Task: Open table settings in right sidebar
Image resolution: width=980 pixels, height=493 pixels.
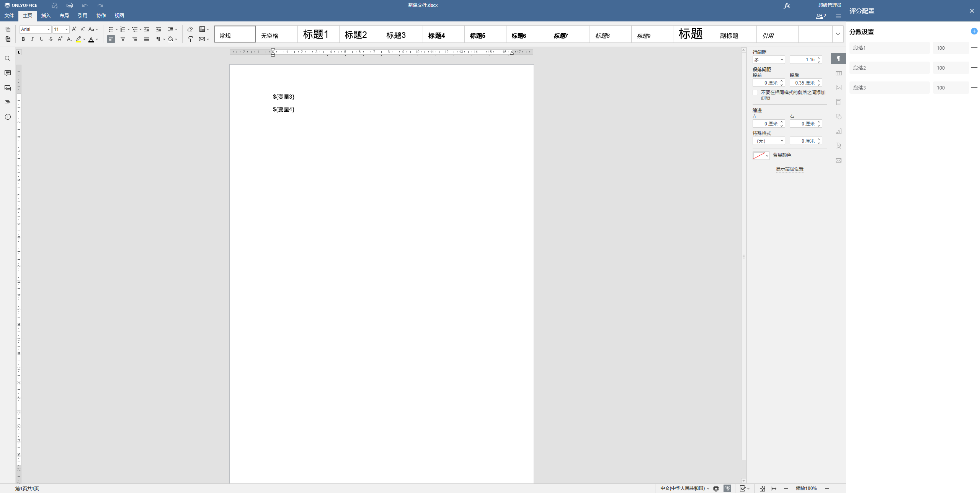Action: 839,73
